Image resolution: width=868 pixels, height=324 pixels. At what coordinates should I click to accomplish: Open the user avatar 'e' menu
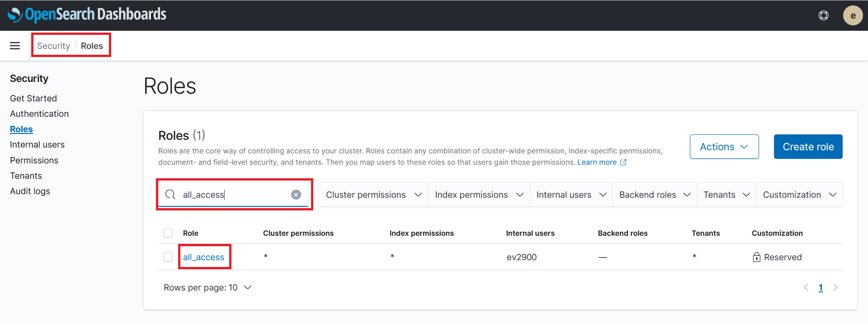pyautogui.click(x=853, y=15)
